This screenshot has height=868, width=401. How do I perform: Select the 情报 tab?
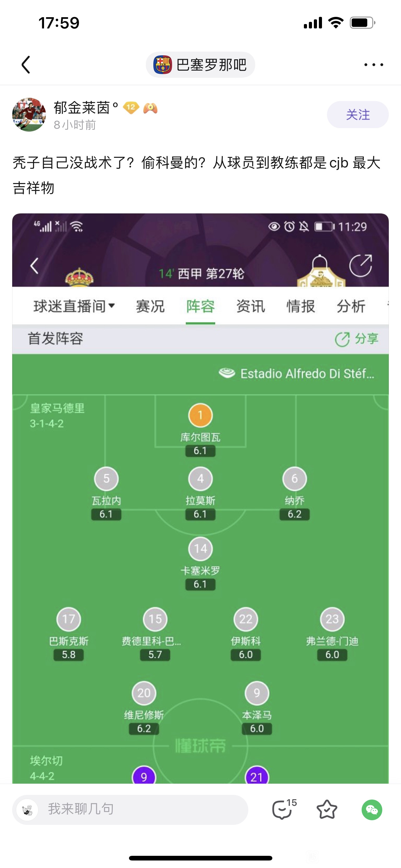301,306
